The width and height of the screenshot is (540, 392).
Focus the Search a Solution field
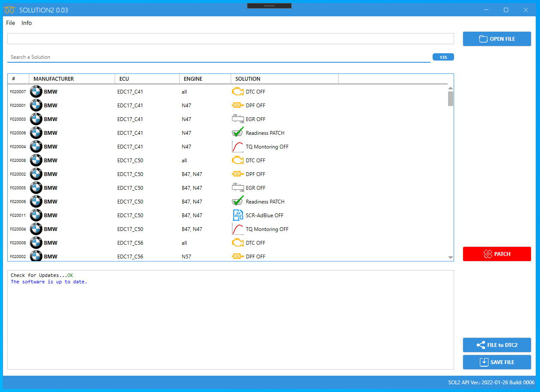click(x=219, y=57)
